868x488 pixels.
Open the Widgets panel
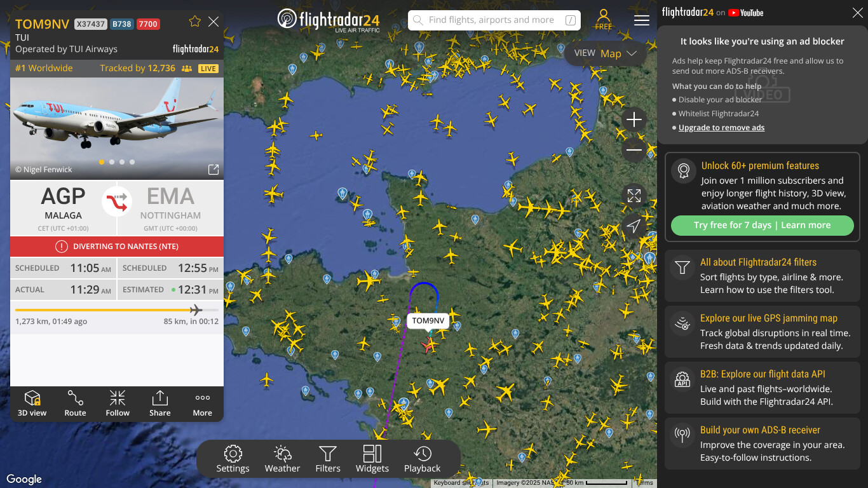372,459
